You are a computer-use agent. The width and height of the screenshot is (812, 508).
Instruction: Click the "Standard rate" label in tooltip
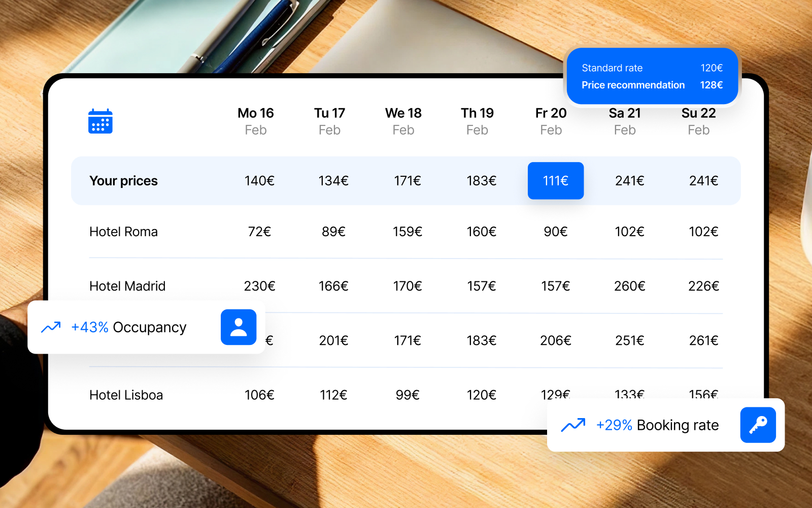(612, 68)
